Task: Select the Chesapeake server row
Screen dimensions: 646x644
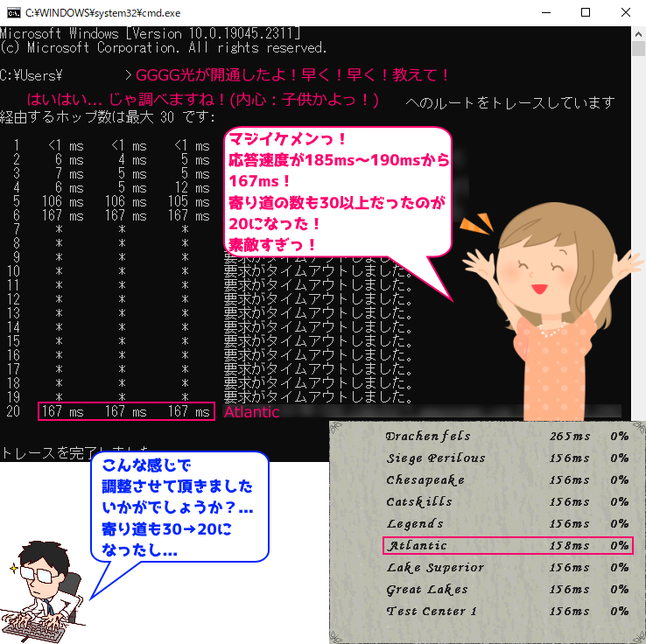Action: point(507,479)
